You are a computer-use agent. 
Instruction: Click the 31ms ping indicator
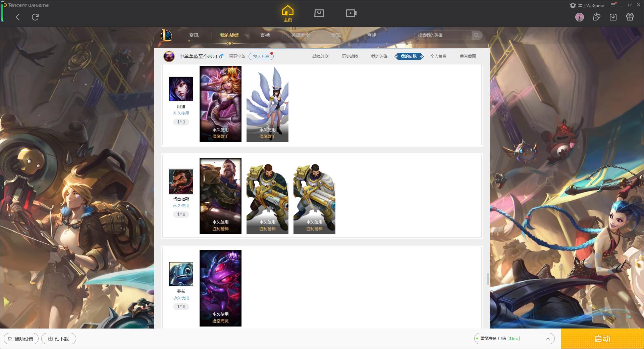pyautogui.click(x=514, y=339)
